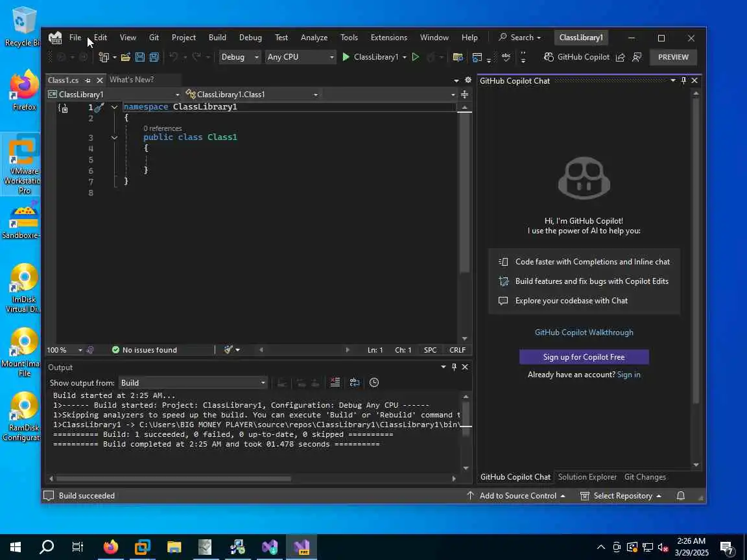Screen dimensions: 747x560
Task: Open Visual Studio Preview in Windows taskbar
Action: [302, 546]
